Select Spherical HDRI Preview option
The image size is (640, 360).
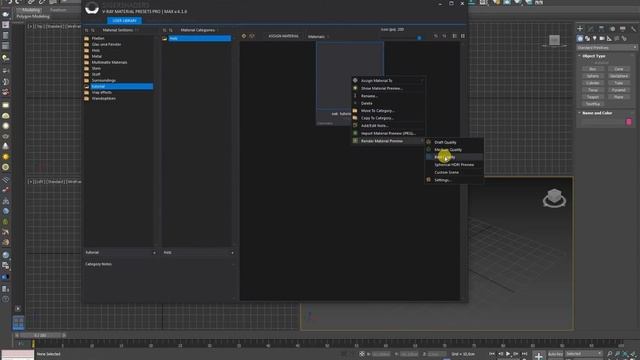tap(454, 164)
